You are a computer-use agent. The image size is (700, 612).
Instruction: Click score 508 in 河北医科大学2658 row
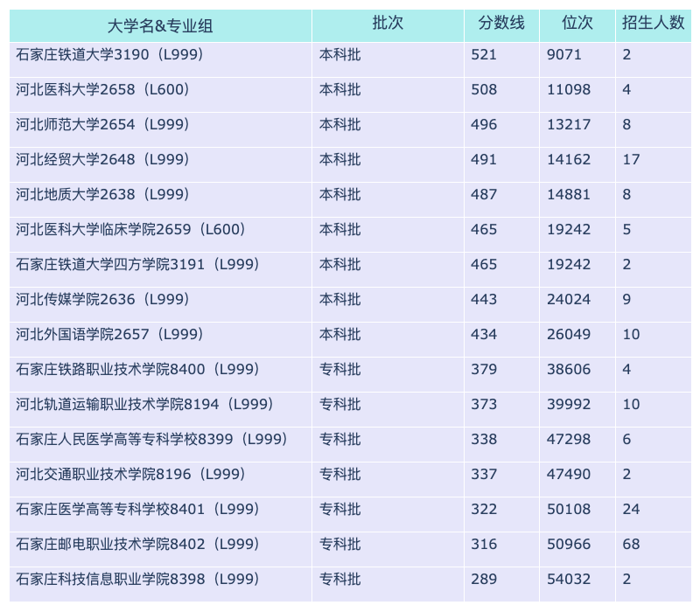[484, 90]
